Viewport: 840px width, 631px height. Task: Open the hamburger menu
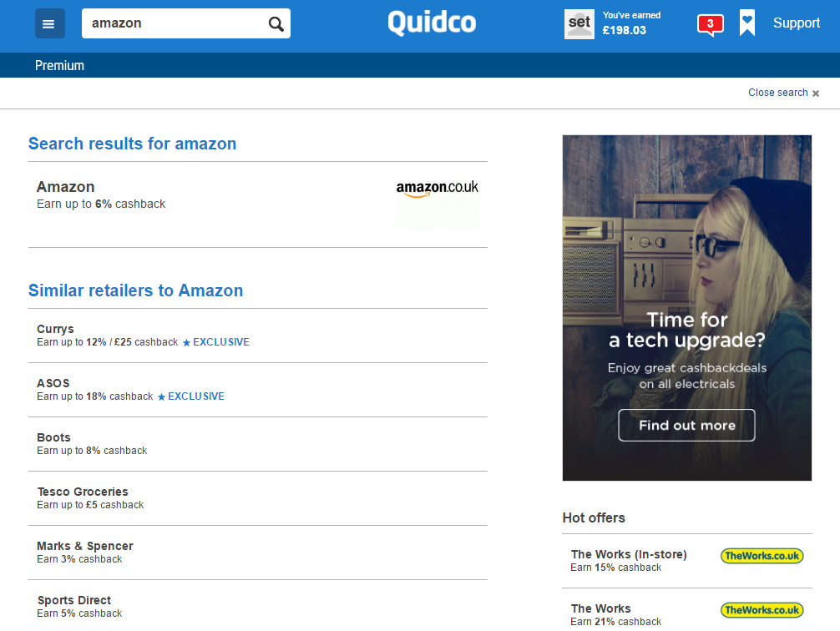(50, 23)
